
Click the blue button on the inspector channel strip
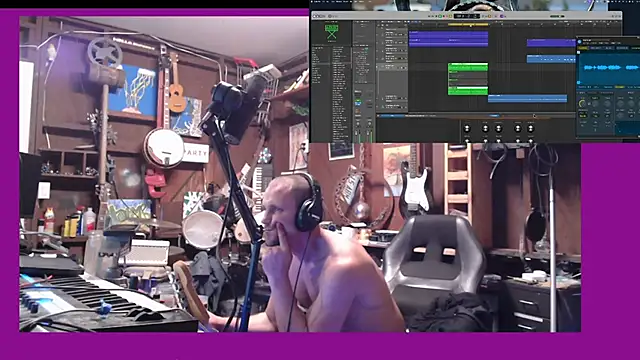tap(358, 104)
